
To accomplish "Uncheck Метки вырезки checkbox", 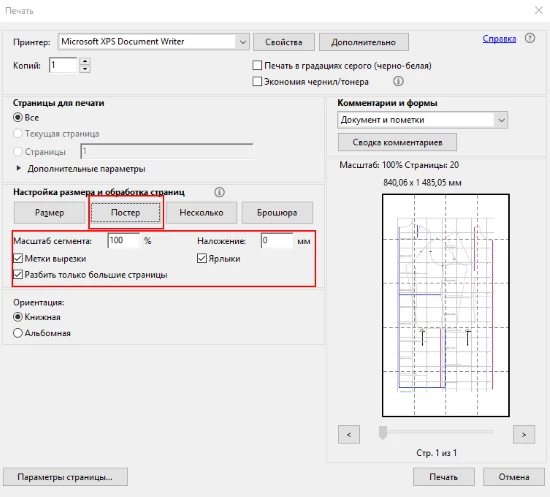I will [18, 258].
